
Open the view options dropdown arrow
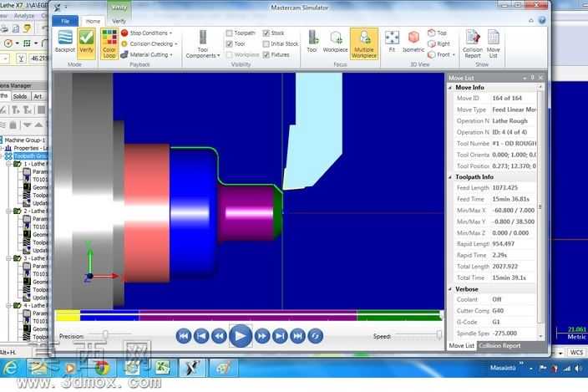(x=454, y=55)
